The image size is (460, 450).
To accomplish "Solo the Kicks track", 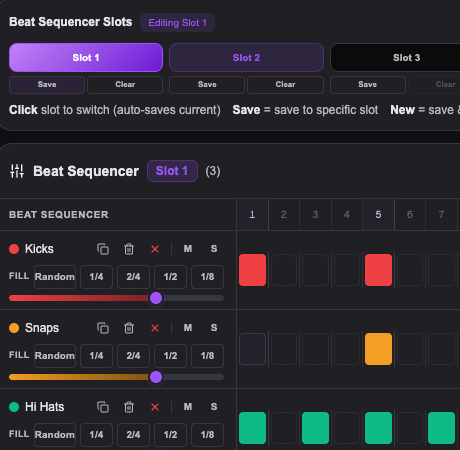I will click(214, 249).
